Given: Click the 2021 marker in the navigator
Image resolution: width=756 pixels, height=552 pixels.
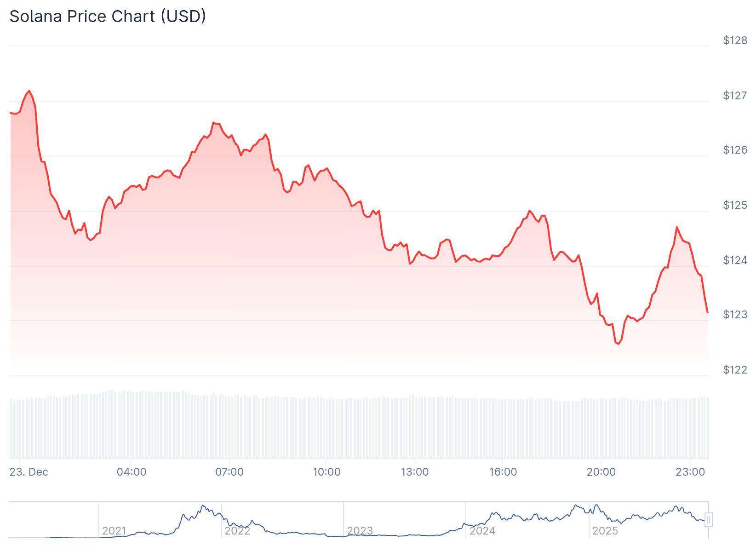Looking at the screenshot, I should pos(114,531).
